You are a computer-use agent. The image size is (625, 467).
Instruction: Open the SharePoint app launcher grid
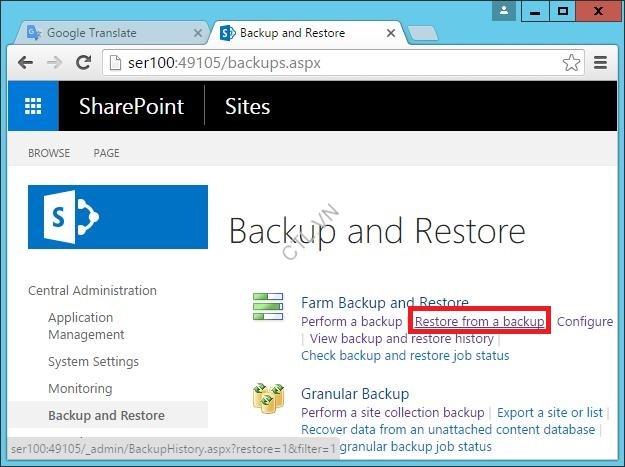[x=33, y=106]
